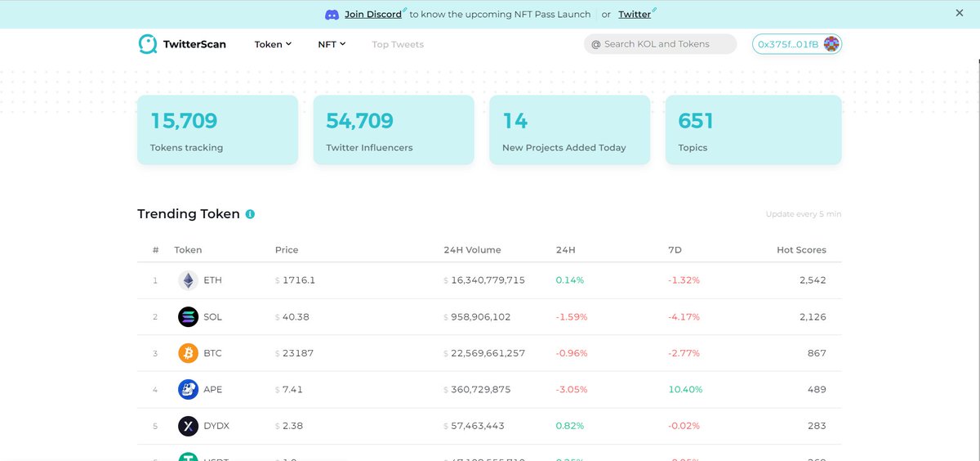Click SOL 7D change -4.17%

pos(684,317)
